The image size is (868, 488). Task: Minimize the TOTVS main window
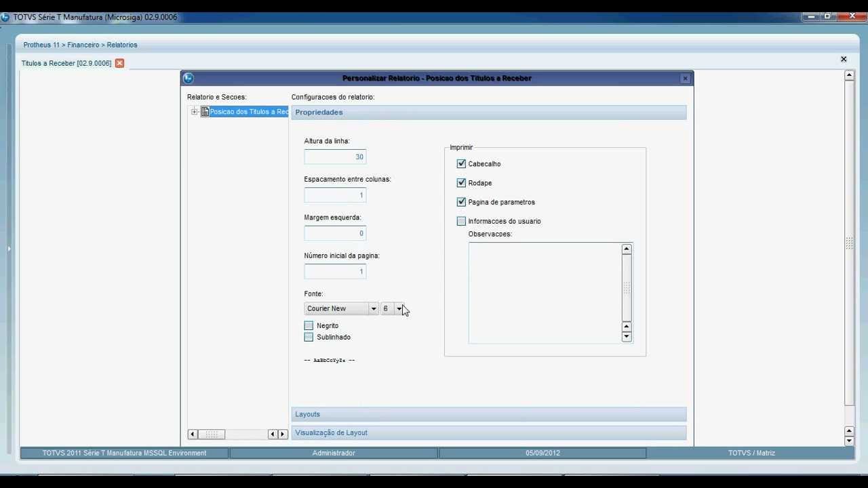(x=810, y=16)
